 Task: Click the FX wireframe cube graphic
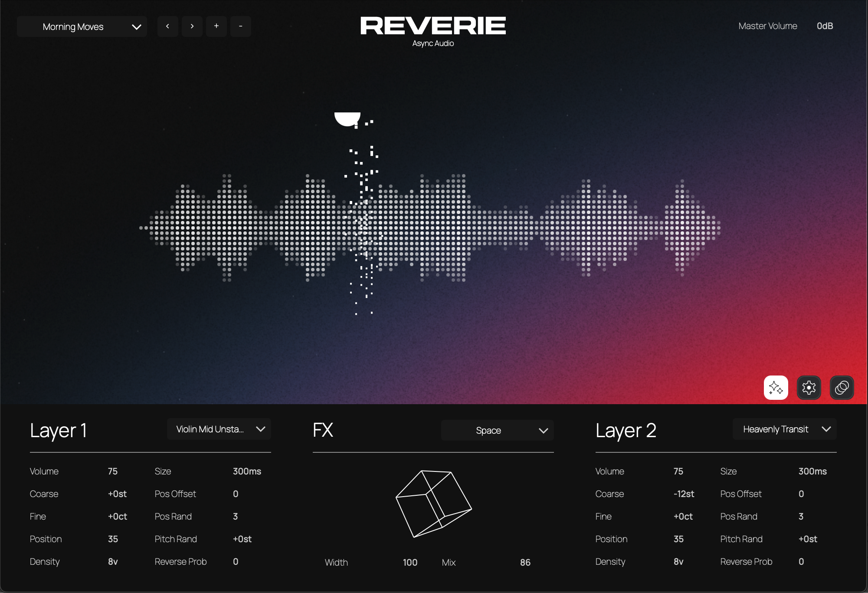[x=433, y=504]
